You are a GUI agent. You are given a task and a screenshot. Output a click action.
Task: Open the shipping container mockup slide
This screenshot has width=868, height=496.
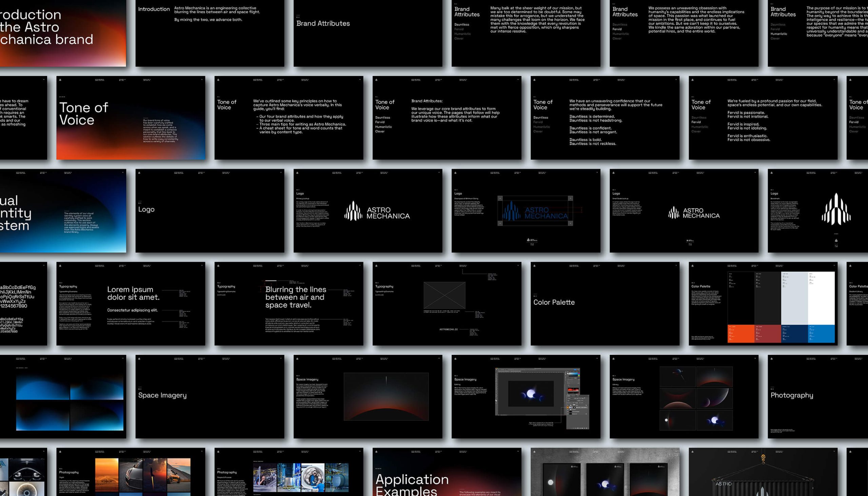click(x=763, y=472)
